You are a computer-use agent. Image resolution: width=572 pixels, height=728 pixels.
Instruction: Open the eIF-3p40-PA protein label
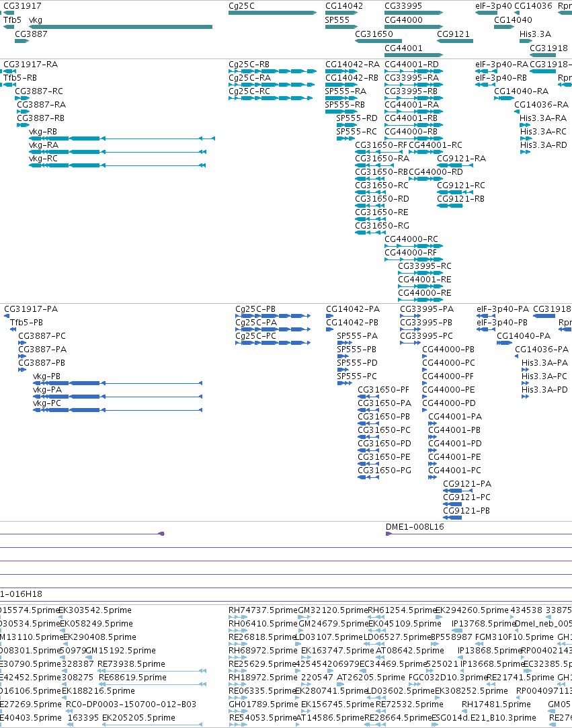tap(503, 309)
